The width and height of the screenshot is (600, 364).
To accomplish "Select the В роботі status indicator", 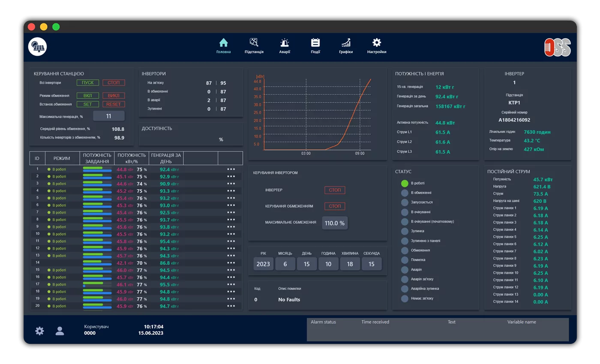I will coord(405,183).
